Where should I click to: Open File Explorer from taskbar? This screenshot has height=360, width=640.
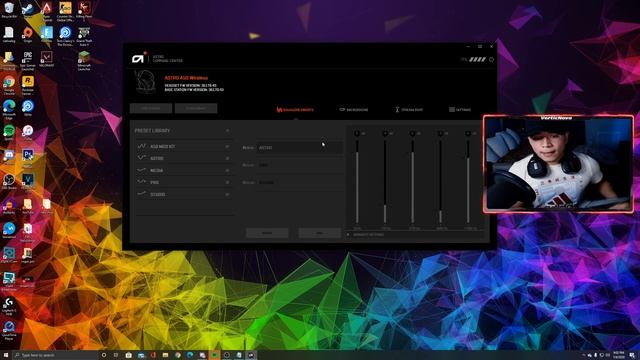[165, 355]
